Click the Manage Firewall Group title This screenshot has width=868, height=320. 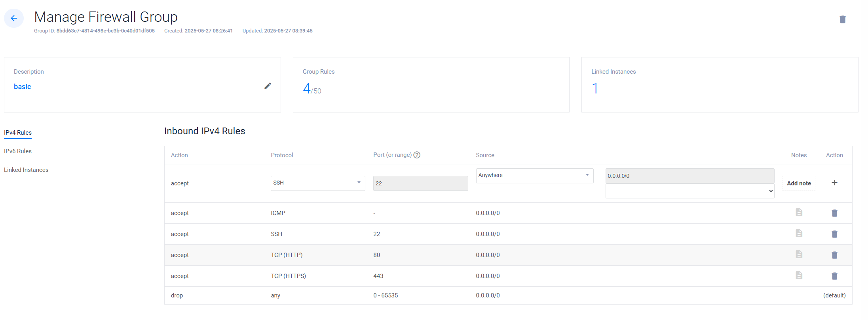point(106,17)
